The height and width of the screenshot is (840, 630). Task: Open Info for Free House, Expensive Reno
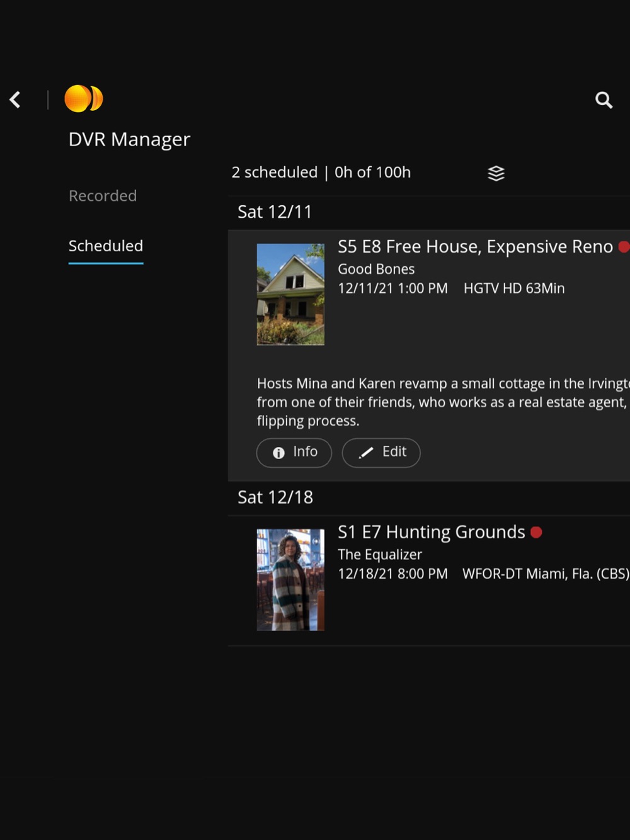[x=294, y=452]
